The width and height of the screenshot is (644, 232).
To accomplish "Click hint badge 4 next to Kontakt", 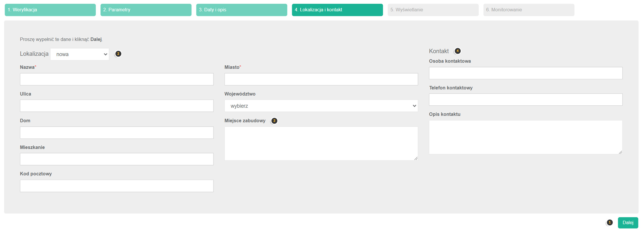I will coord(457,51).
